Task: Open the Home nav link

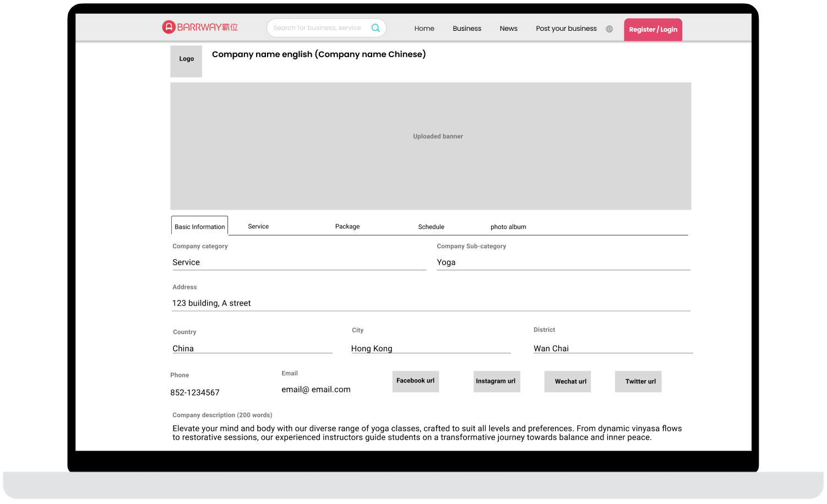Action: pyautogui.click(x=424, y=29)
